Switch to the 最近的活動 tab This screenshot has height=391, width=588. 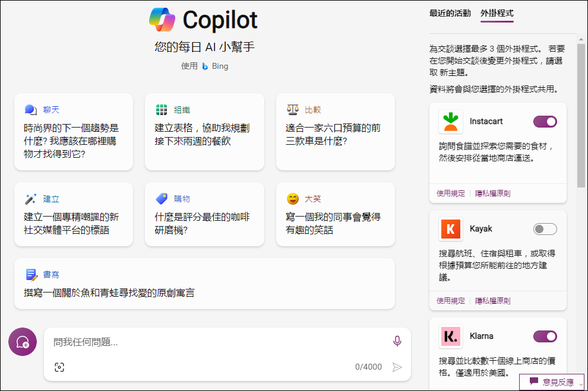450,14
